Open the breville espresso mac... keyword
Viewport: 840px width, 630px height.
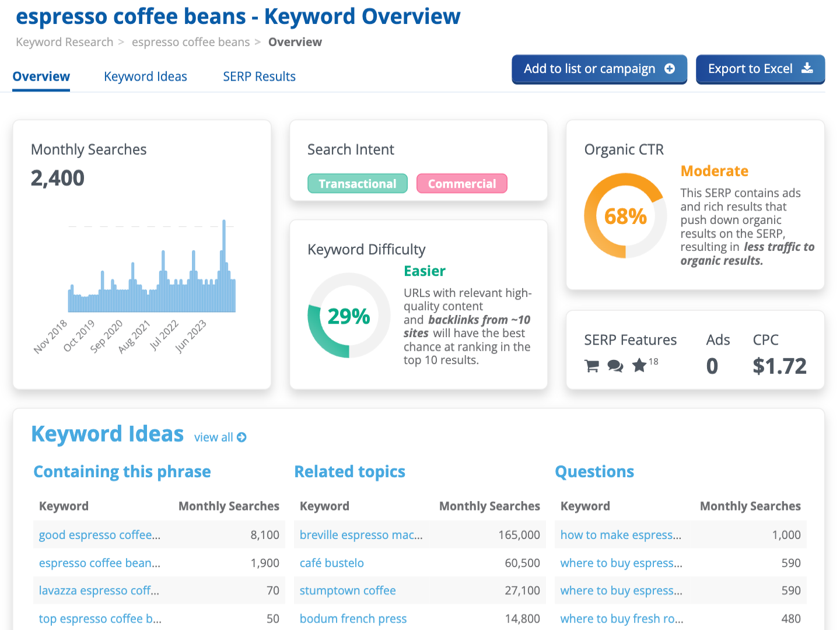click(x=360, y=535)
